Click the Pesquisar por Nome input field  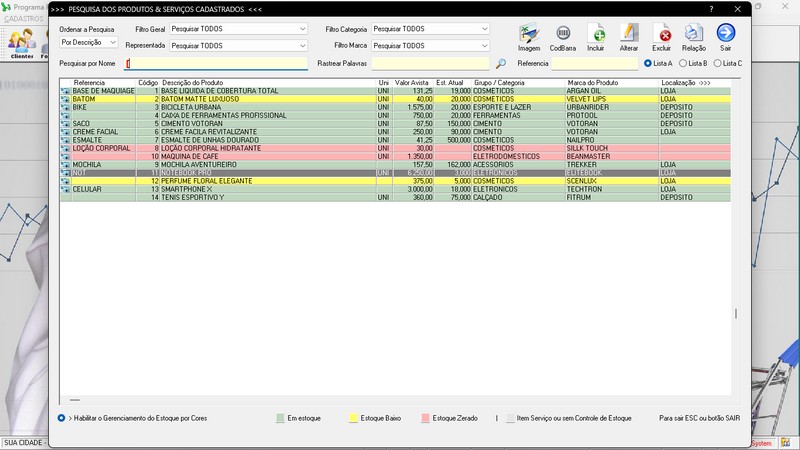216,63
